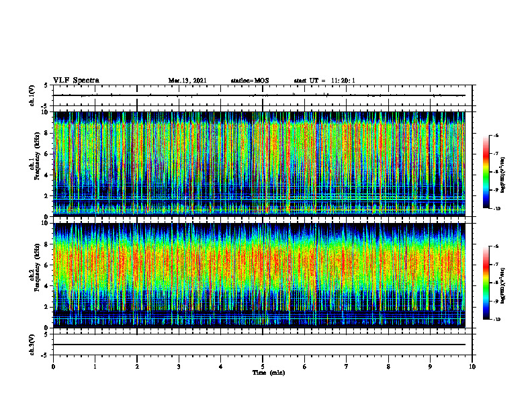This screenshot has height=411, width=532.
Task: Click the ch.1 spectrogram color bar
Action: click(x=486, y=172)
